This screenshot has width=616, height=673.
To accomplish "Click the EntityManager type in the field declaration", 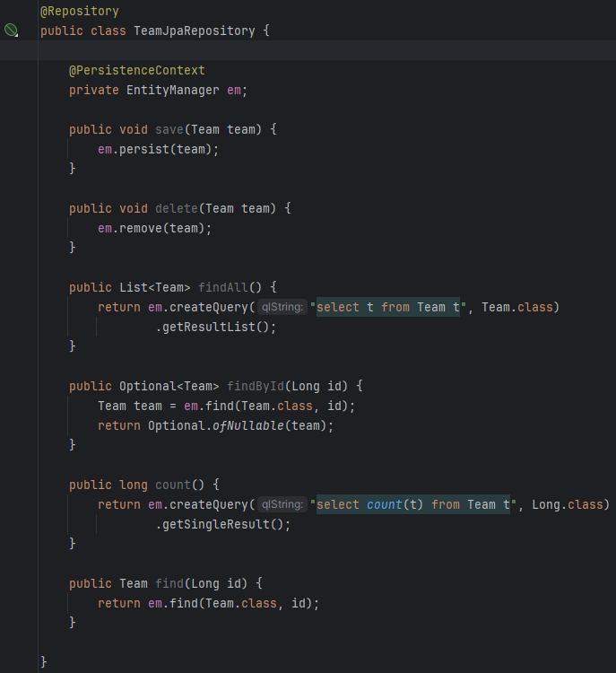I will tap(172, 90).
